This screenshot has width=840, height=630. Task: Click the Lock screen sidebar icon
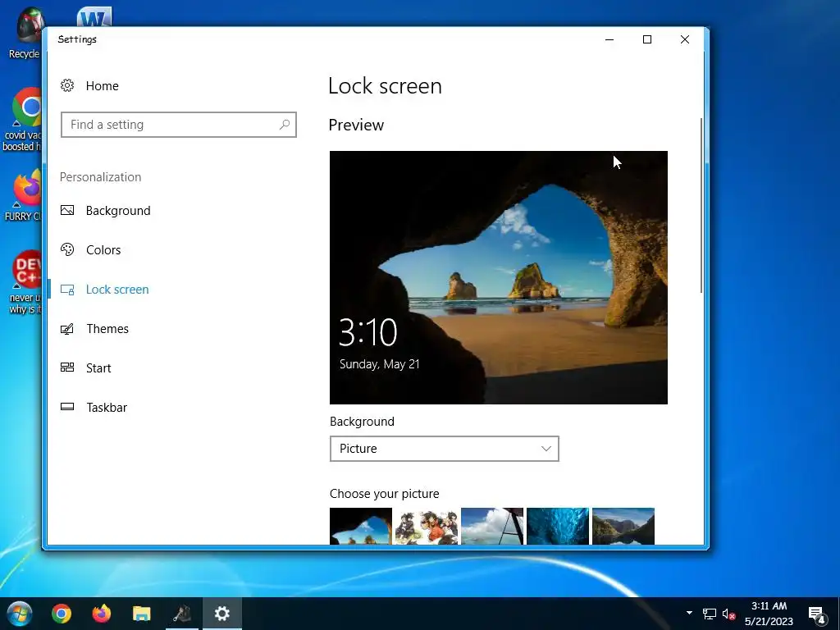point(67,290)
